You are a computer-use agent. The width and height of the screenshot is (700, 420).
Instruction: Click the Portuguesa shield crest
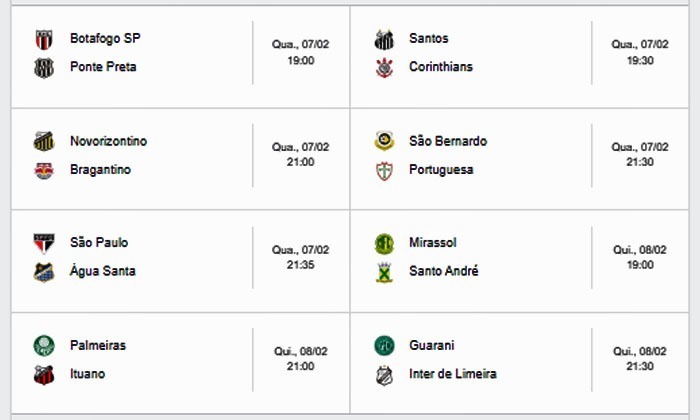coord(384,170)
